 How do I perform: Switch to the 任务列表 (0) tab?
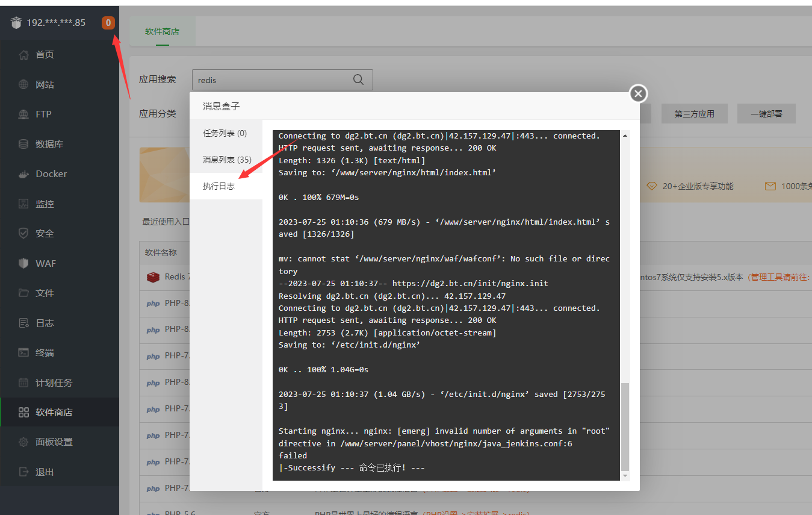[x=225, y=133]
